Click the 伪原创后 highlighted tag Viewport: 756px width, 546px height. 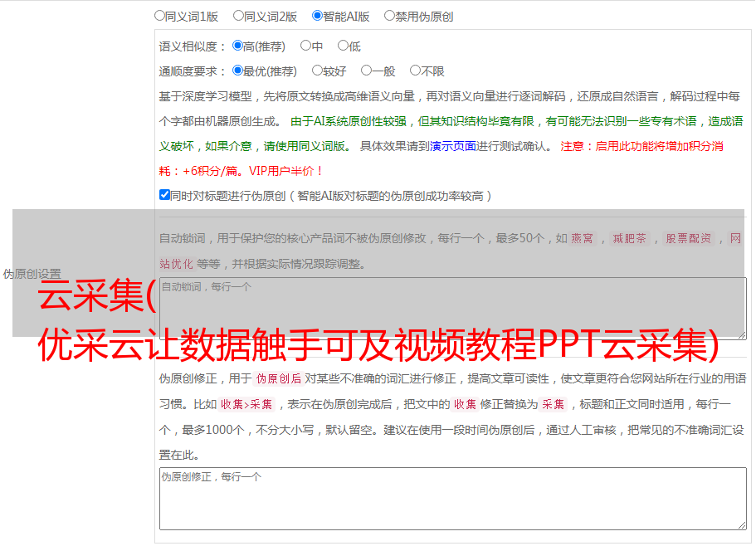pos(279,378)
